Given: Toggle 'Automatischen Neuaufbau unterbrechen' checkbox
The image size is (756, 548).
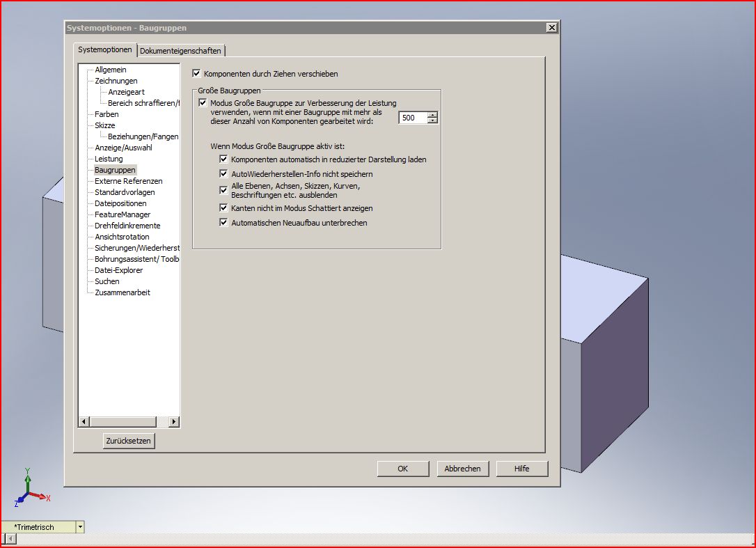Looking at the screenshot, I should 223,222.
